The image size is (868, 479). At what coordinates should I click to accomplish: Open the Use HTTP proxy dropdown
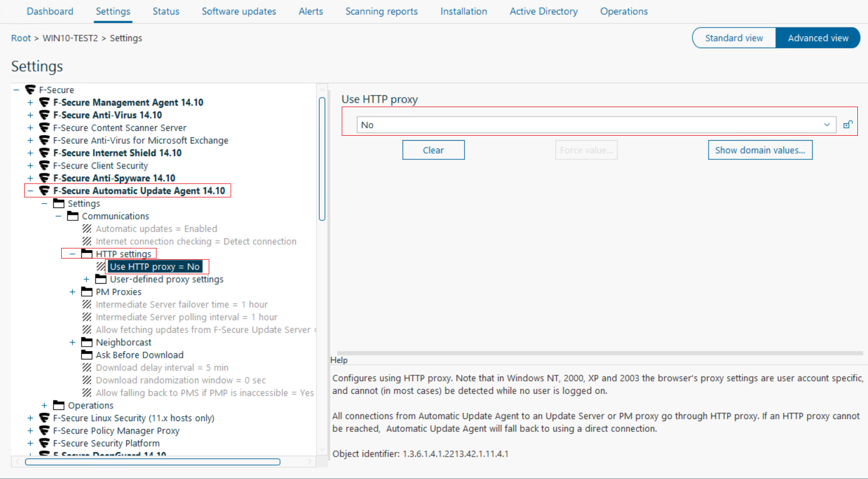coord(596,125)
